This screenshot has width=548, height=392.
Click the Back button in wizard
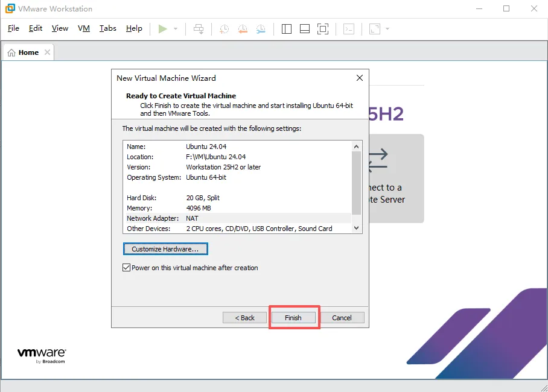[x=244, y=318]
